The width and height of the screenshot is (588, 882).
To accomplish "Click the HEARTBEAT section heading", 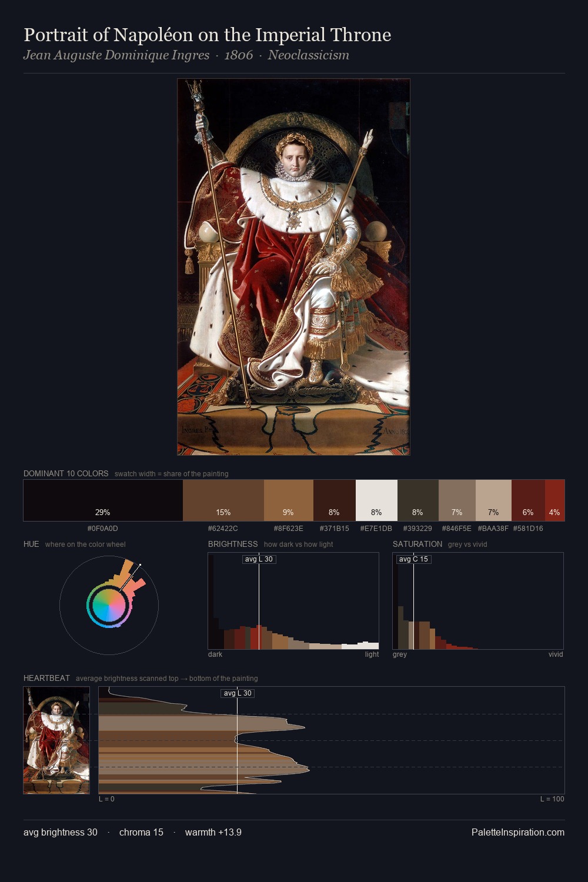I will pyautogui.click(x=46, y=678).
